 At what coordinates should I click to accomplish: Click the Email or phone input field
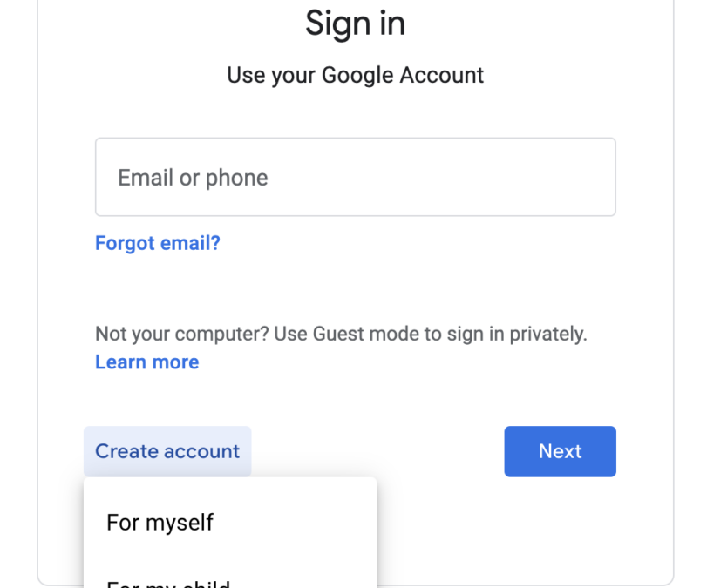355,177
